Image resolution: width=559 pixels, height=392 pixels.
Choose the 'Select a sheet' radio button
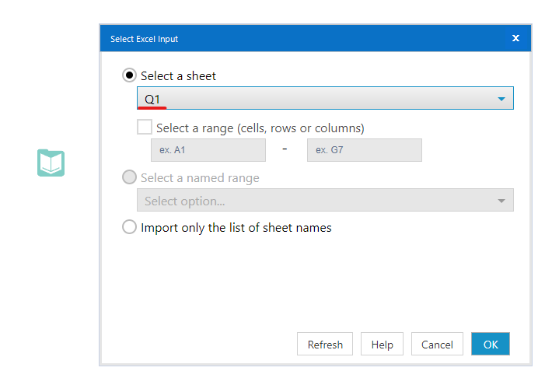[130, 75]
